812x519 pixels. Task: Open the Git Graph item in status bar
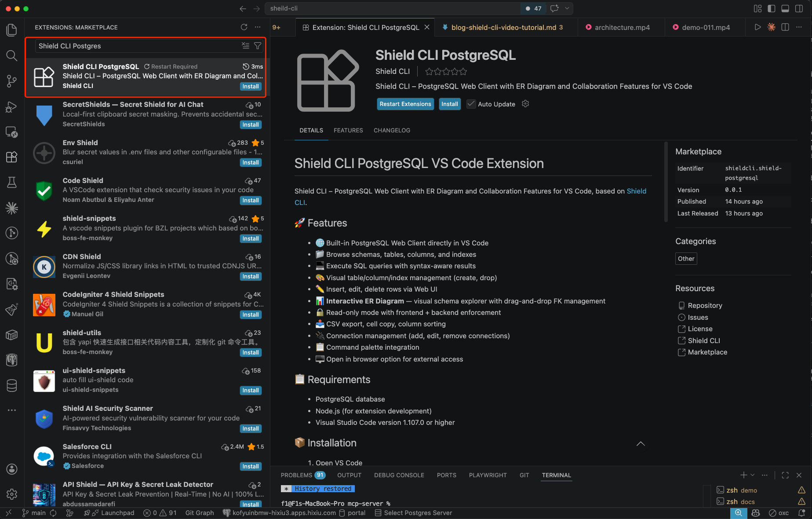click(x=200, y=513)
